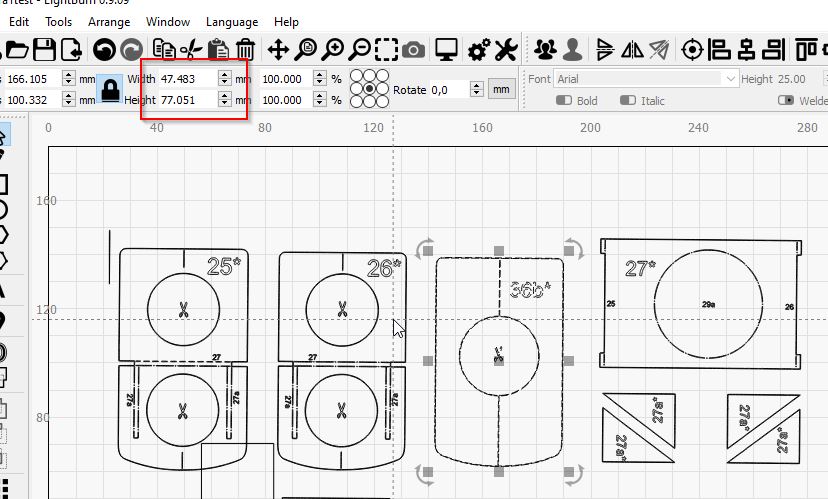Image resolution: width=828 pixels, height=499 pixels.
Task: Delete selection with the trash can icon
Action: (x=245, y=49)
